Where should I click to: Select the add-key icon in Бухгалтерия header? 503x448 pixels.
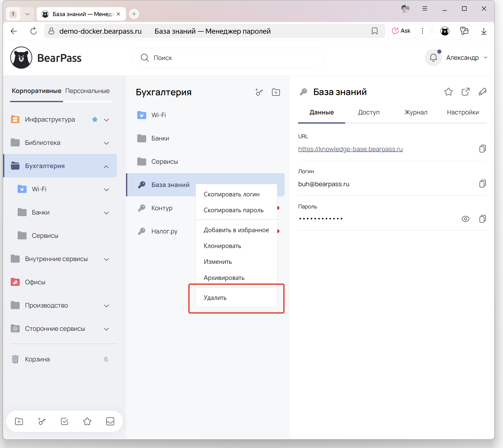[x=259, y=92]
